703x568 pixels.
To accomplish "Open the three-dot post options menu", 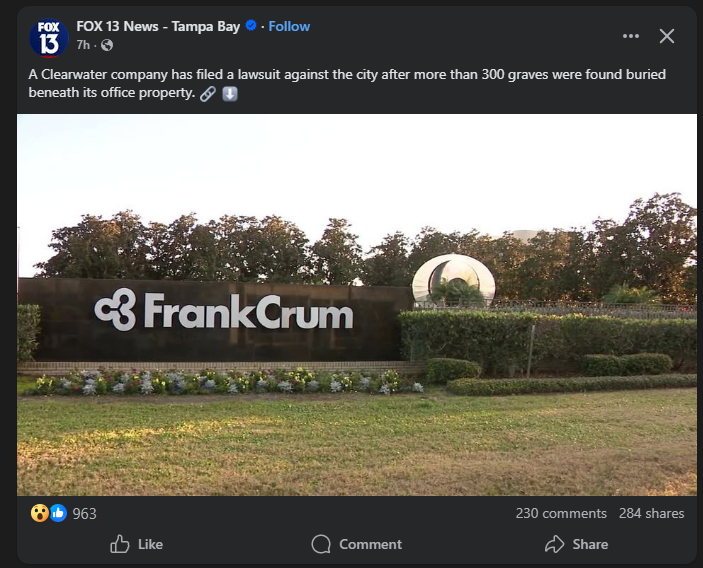I will [631, 36].
